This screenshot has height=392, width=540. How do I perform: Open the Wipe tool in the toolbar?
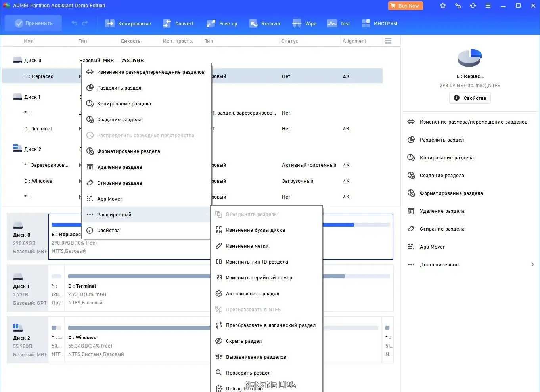pyautogui.click(x=304, y=23)
